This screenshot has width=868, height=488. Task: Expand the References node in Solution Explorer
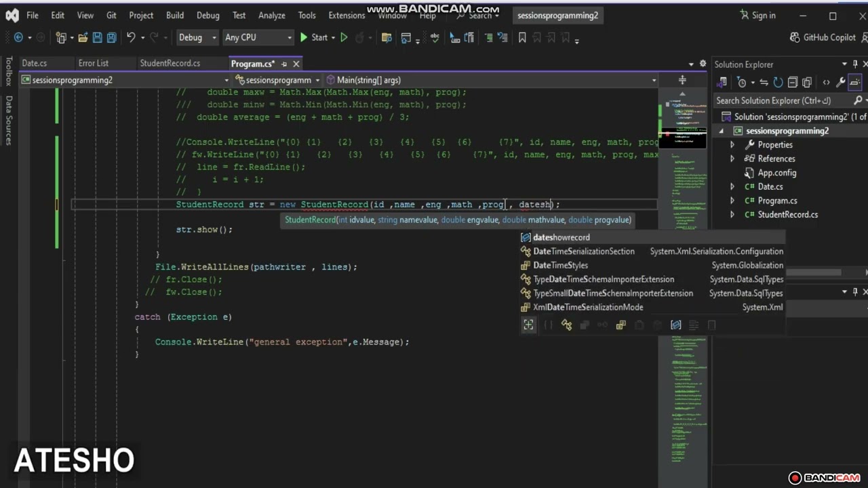[732, 159]
